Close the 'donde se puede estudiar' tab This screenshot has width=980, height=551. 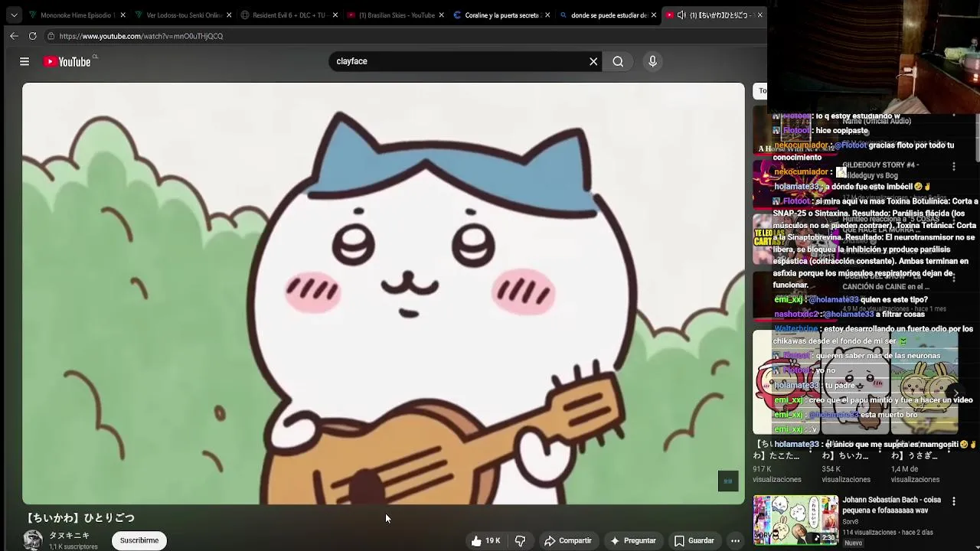654,15
